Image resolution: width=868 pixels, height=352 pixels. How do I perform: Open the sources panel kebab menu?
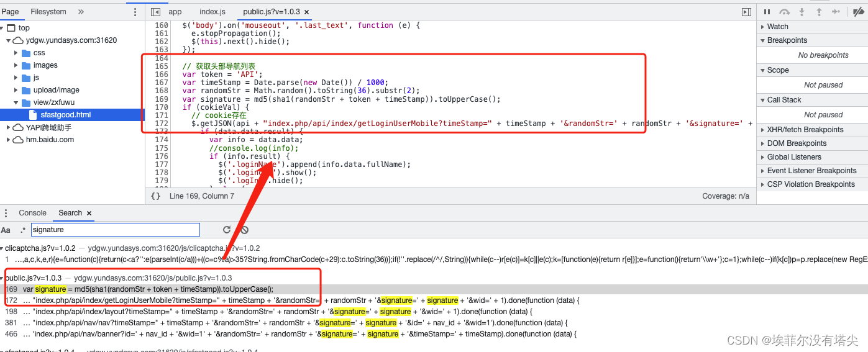pyautogui.click(x=135, y=12)
